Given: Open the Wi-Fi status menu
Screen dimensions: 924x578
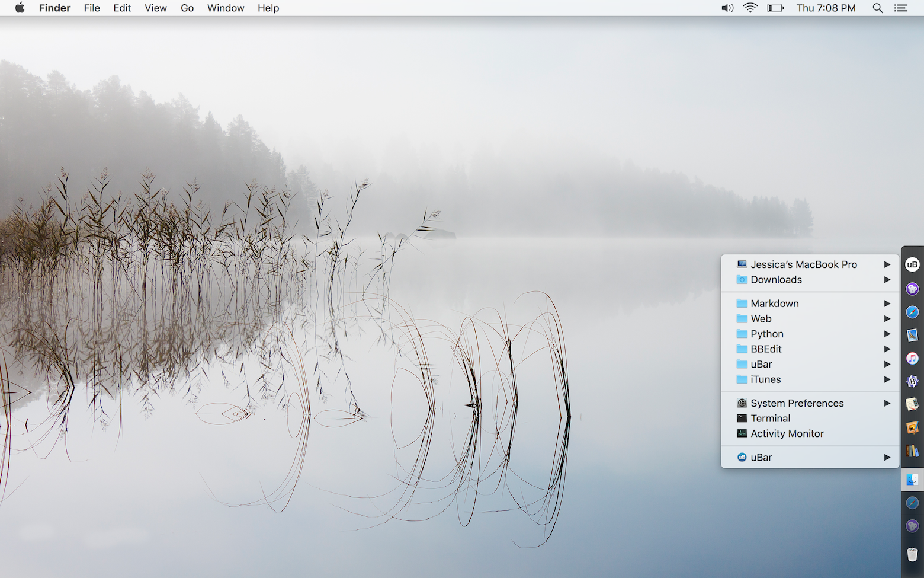Looking at the screenshot, I should (750, 8).
